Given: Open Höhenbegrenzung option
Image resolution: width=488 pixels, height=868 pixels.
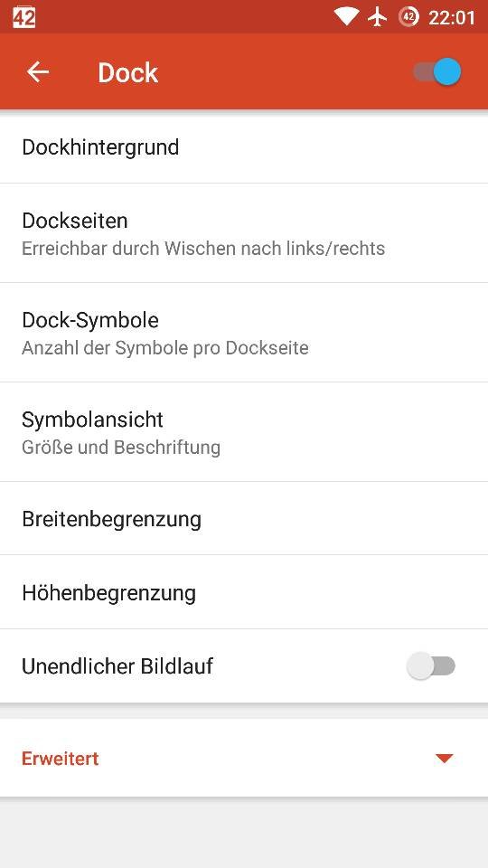Looking at the screenshot, I should click(x=244, y=592).
